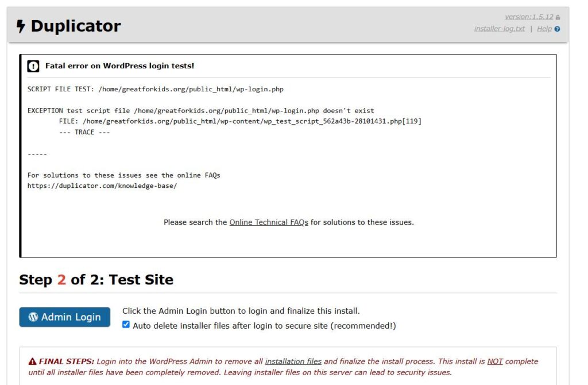Click the Admin Login button
588x385 pixels.
pos(65,317)
